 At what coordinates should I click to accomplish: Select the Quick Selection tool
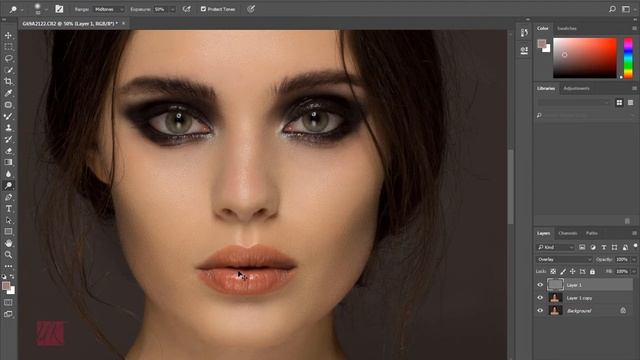8,70
